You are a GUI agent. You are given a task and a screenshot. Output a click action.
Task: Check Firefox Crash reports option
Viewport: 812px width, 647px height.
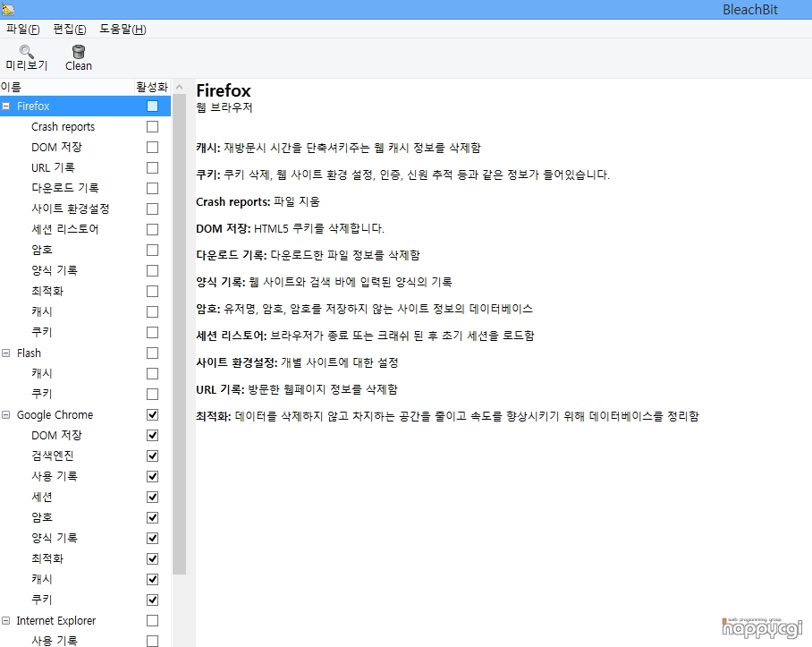pyautogui.click(x=152, y=127)
